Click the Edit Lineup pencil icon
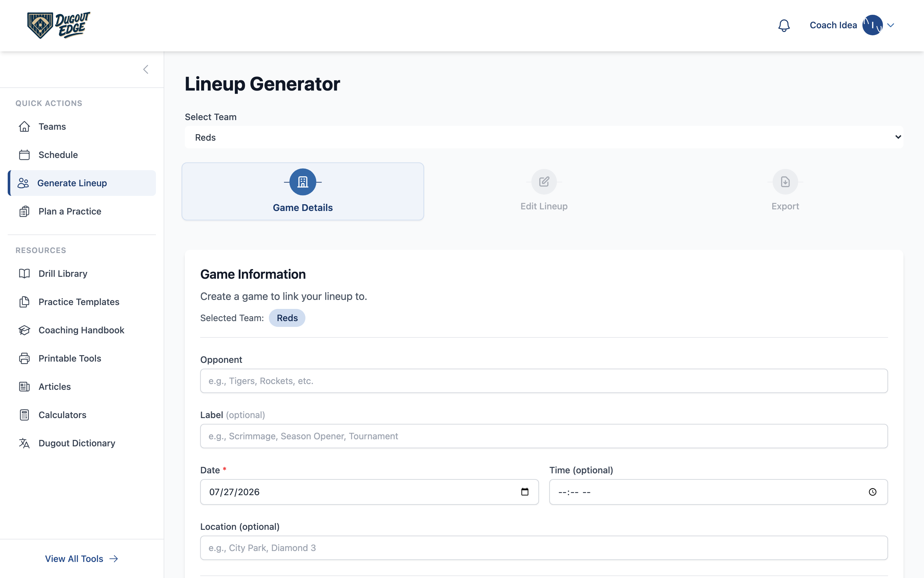Viewport: 924px width, 578px height. [544, 181]
